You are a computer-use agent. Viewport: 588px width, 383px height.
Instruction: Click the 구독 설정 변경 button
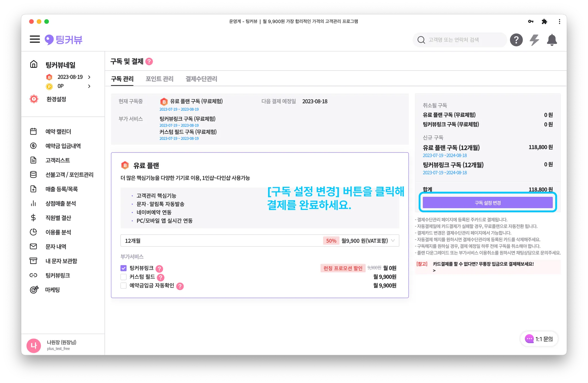488,203
